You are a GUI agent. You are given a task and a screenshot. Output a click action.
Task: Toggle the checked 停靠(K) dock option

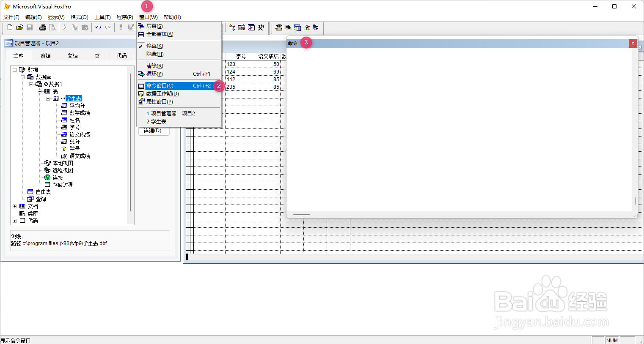tap(154, 46)
